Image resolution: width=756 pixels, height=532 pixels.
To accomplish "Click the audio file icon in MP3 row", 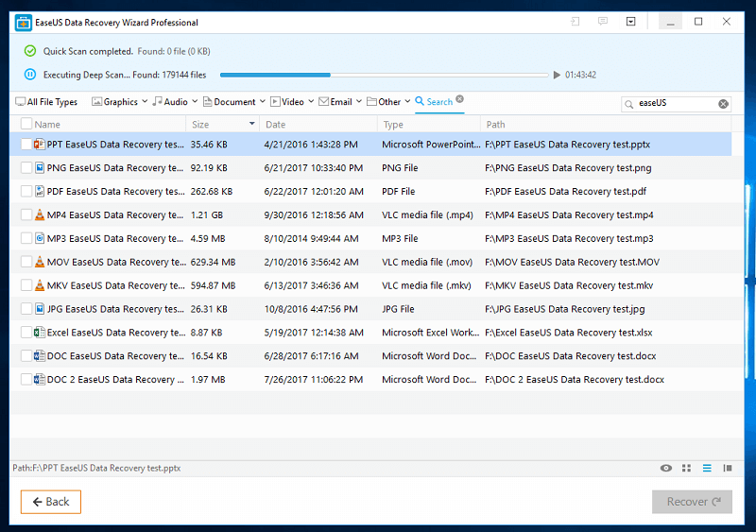I will (40, 238).
